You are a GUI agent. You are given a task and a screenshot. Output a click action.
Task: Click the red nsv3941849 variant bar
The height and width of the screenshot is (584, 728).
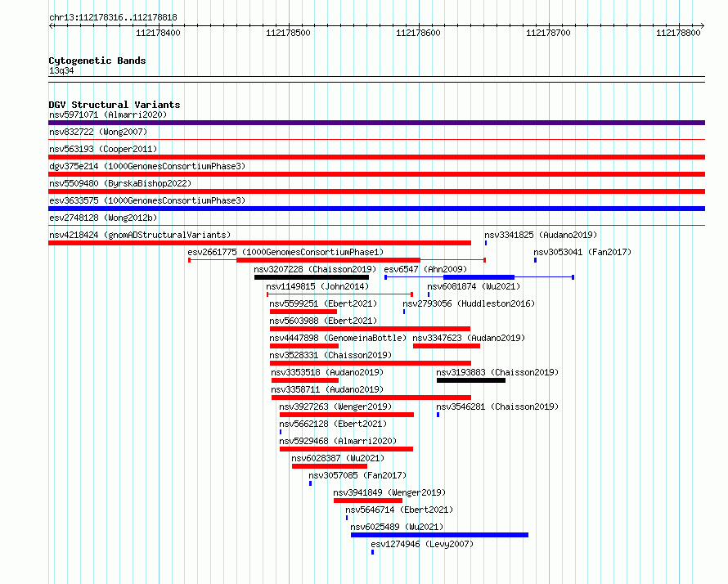(368, 501)
